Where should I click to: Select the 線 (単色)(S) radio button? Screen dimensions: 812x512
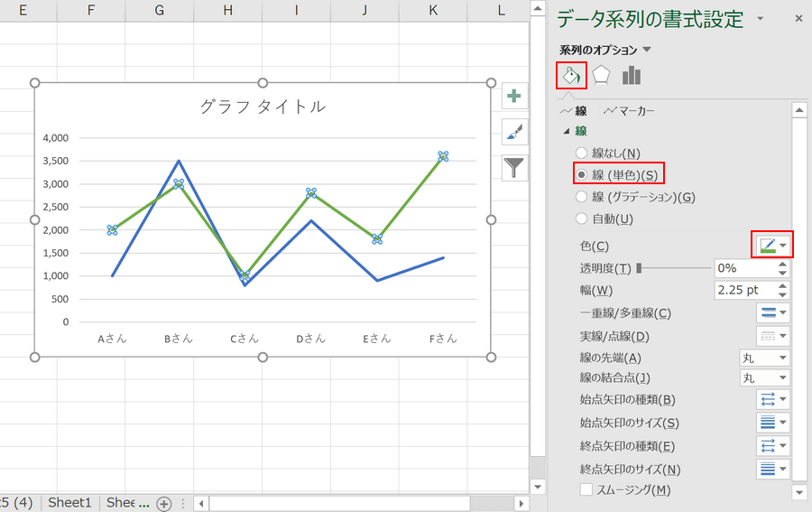pyautogui.click(x=582, y=175)
